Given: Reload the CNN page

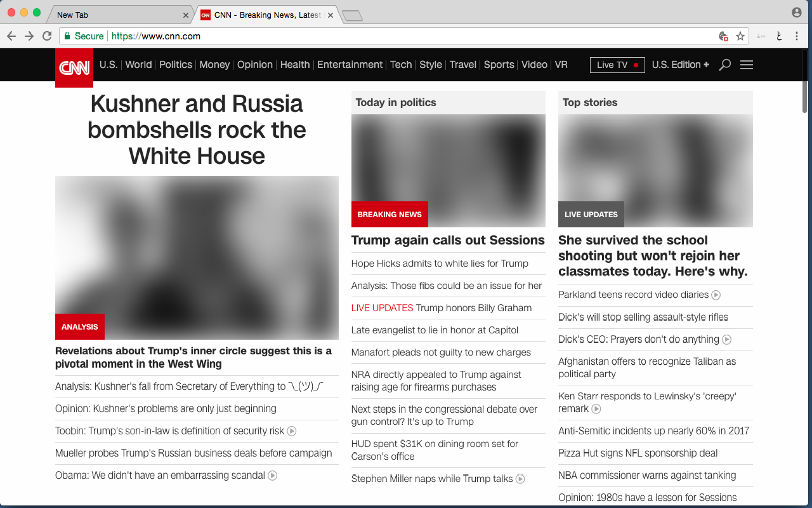Looking at the screenshot, I should tap(47, 36).
